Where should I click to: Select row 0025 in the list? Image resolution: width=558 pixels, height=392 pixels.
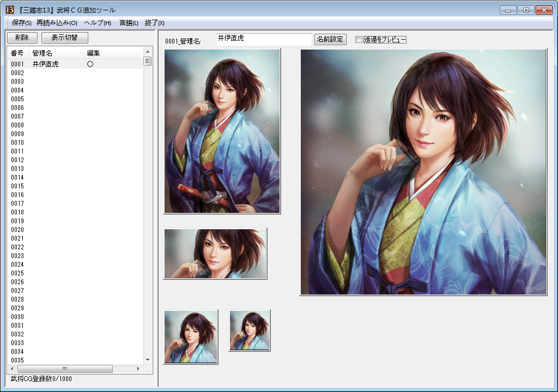75,273
